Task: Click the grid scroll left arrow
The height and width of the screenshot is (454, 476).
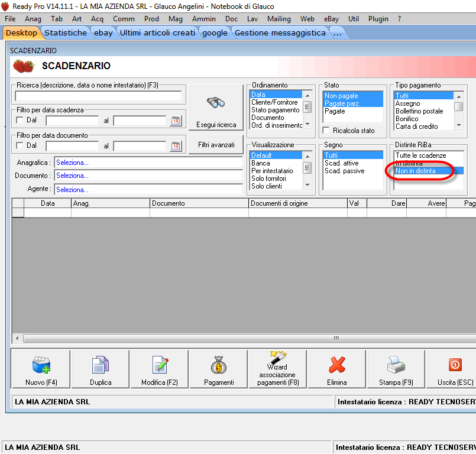Action: click(x=17, y=338)
